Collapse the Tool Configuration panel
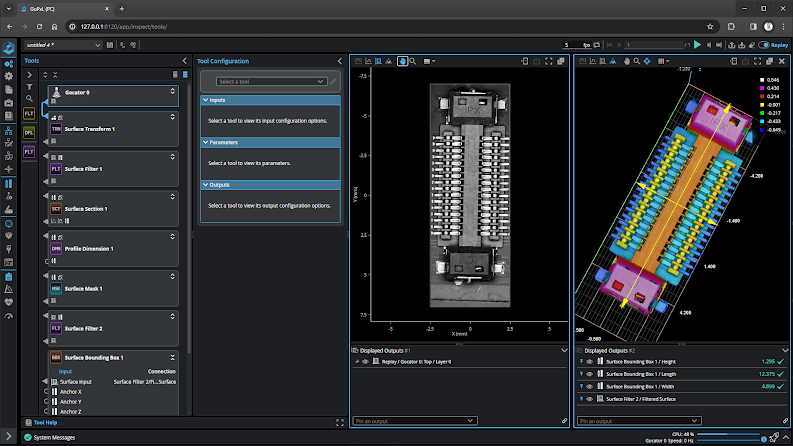Viewport: 793px width, 446px height. (339, 61)
